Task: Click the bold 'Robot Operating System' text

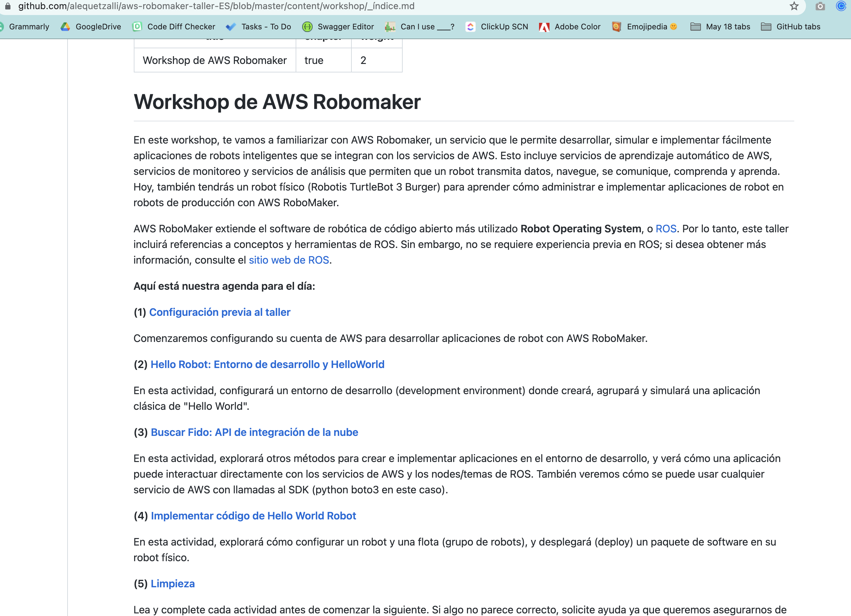Action: point(581,229)
